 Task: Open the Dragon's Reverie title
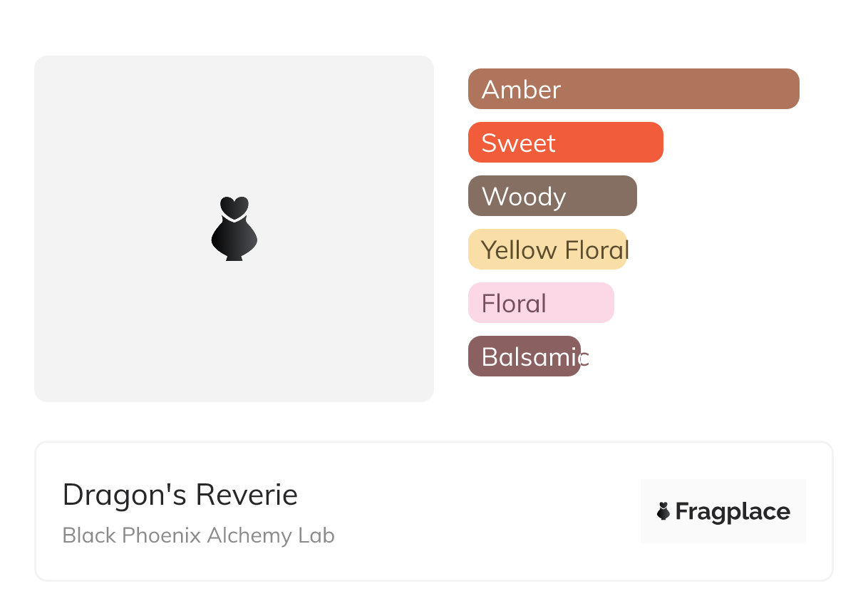pyautogui.click(x=180, y=495)
